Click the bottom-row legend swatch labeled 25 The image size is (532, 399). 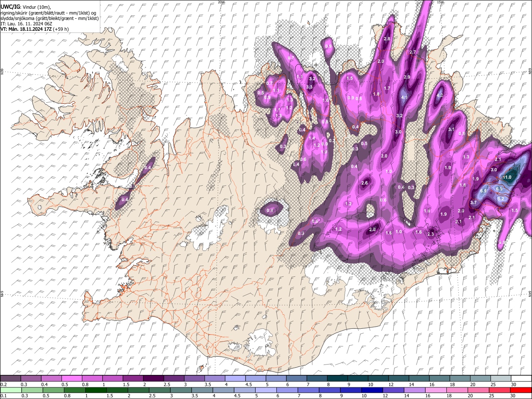[x=500, y=390]
